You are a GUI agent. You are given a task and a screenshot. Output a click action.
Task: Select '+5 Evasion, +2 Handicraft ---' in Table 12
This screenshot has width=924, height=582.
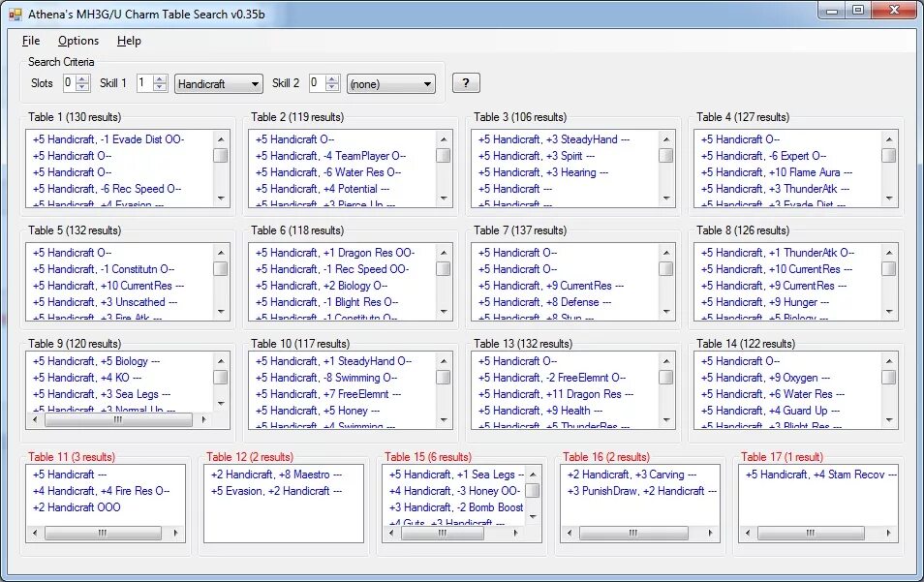pyautogui.click(x=276, y=491)
